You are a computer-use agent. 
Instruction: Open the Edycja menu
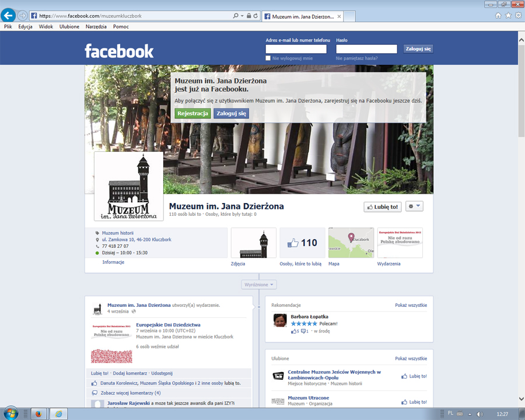pos(26,26)
